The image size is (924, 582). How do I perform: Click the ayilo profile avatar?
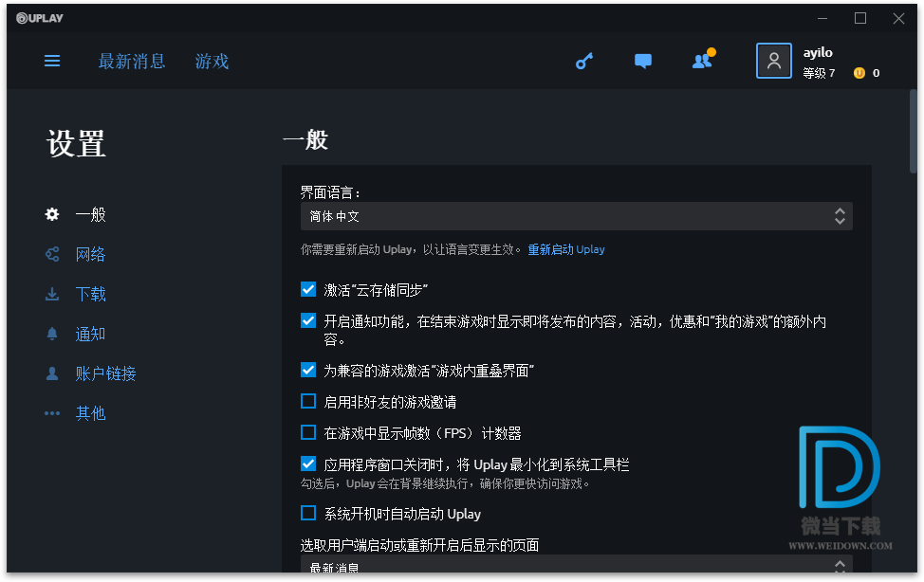click(774, 60)
